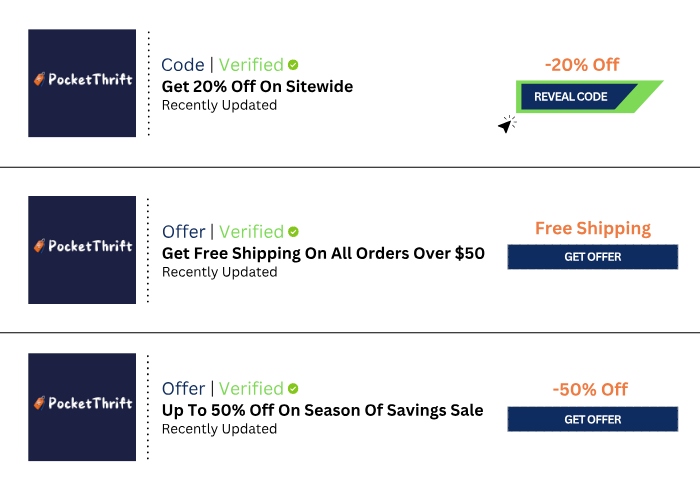Click the Offer label on the Free Shipping coupon
The height and width of the screenshot is (500, 700).
[183, 232]
